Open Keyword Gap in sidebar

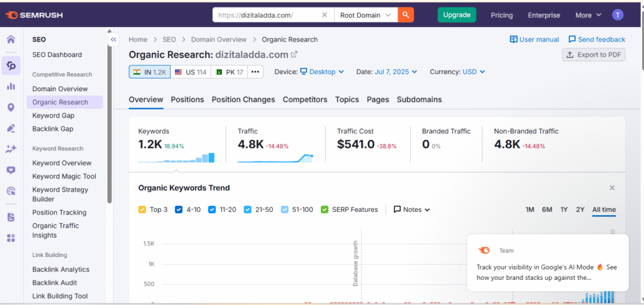coord(53,116)
